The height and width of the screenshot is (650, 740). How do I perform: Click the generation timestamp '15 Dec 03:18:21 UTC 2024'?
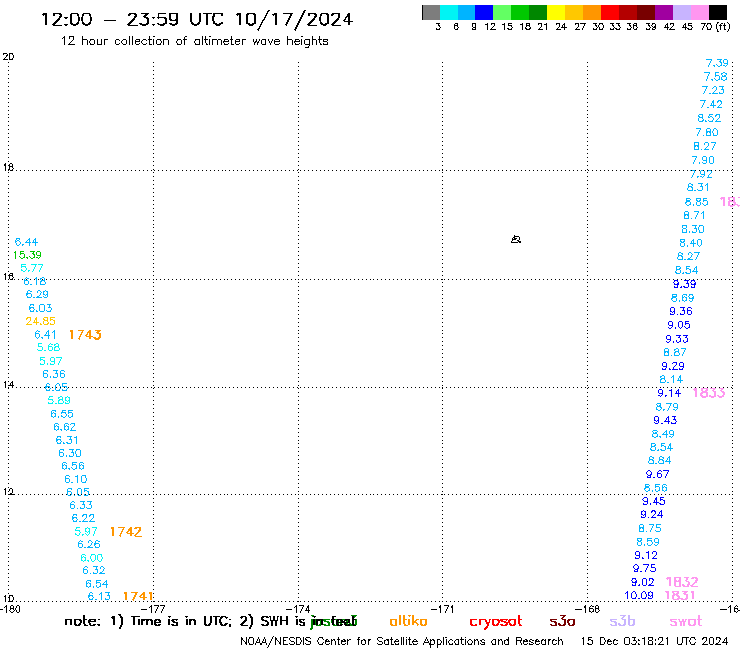[x=654, y=641]
